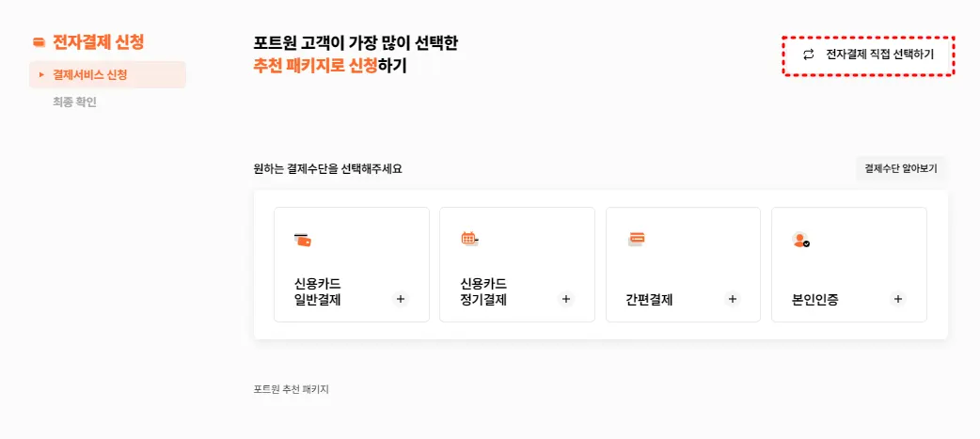
Task: Open the 결제서비스 신청 sidebar step
Action: [90, 74]
